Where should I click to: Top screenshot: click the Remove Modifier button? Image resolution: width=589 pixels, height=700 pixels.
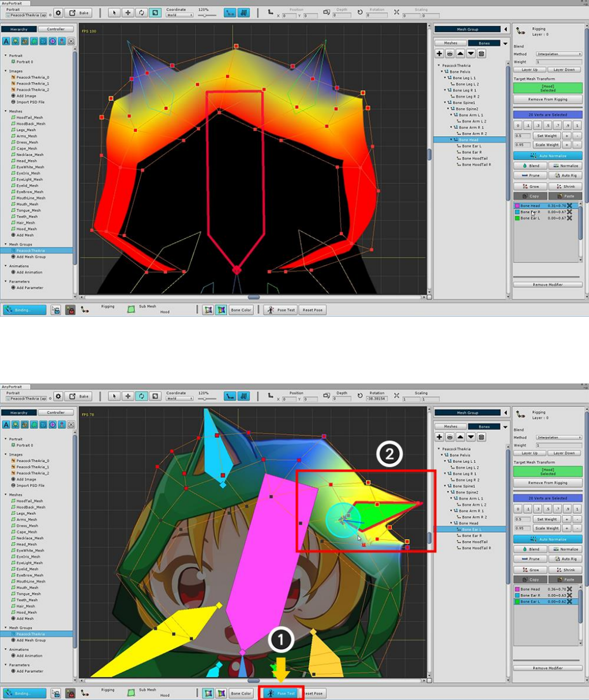pyautogui.click(x=548, y=285)
